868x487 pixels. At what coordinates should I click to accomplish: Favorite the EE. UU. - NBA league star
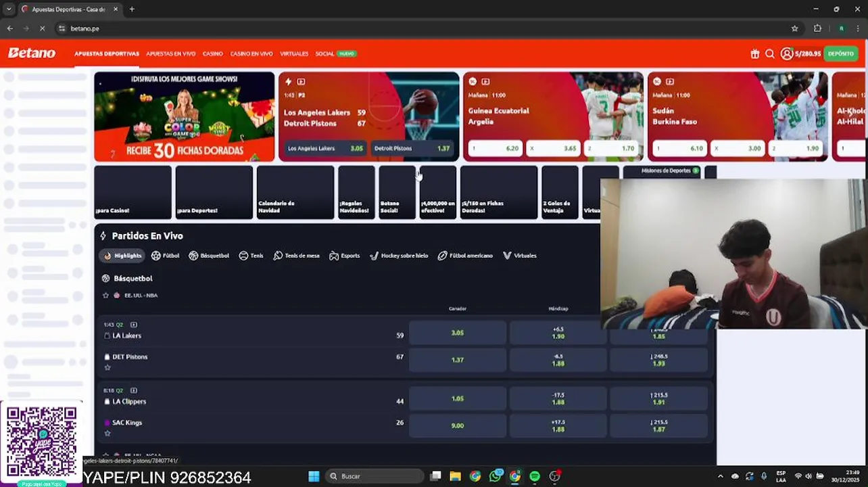point(105,296)
